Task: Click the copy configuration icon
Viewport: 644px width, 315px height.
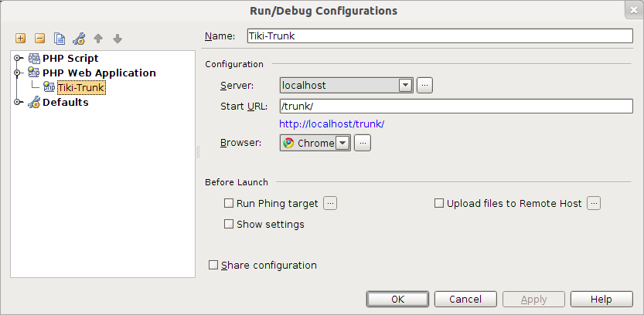Action: (60, 39)
